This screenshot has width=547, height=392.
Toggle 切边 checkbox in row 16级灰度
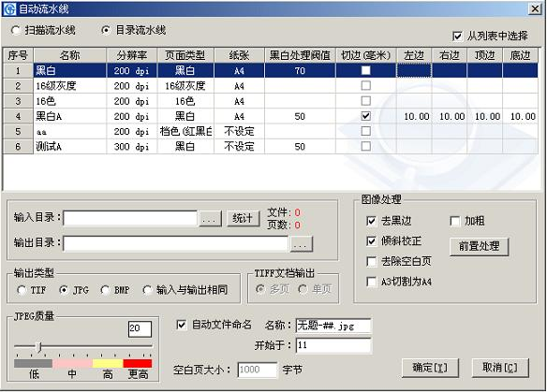(365, 86)
